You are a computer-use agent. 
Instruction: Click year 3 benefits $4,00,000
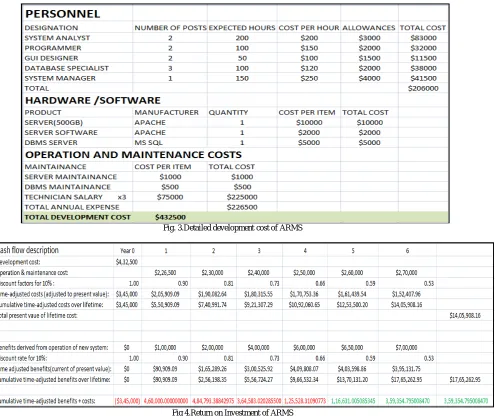click(x=258, y=347)
